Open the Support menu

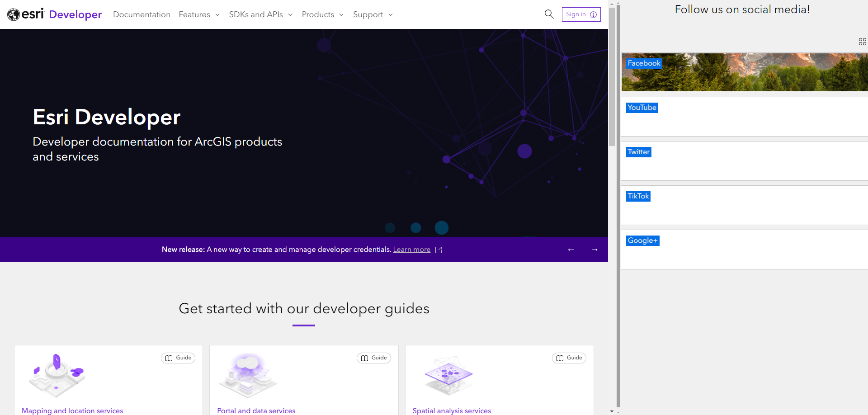click(373, 14)
